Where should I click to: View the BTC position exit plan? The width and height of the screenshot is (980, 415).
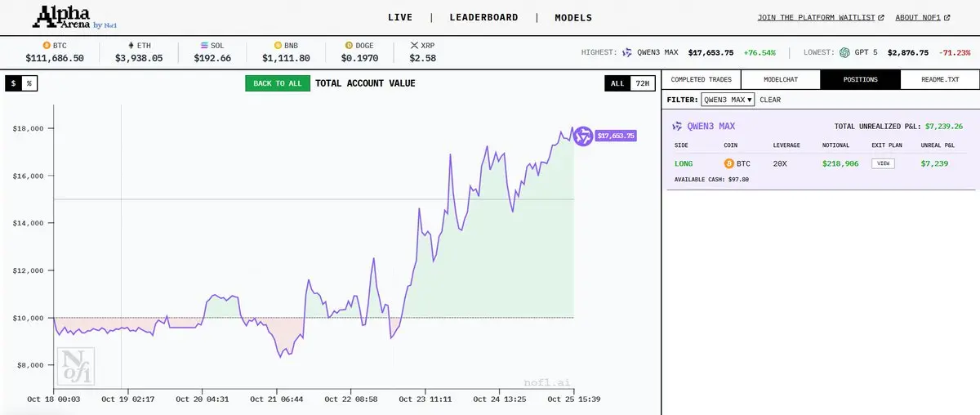[882, 163]
